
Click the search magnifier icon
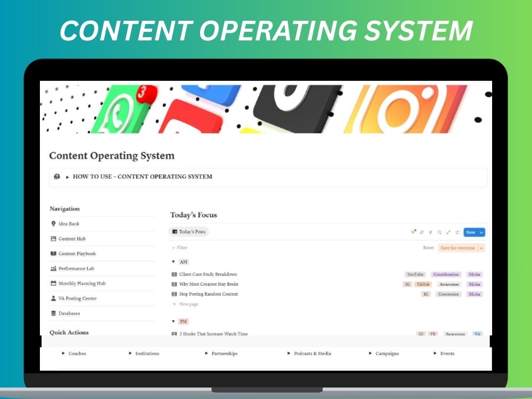pyautogui.click(x=439, y=232)
